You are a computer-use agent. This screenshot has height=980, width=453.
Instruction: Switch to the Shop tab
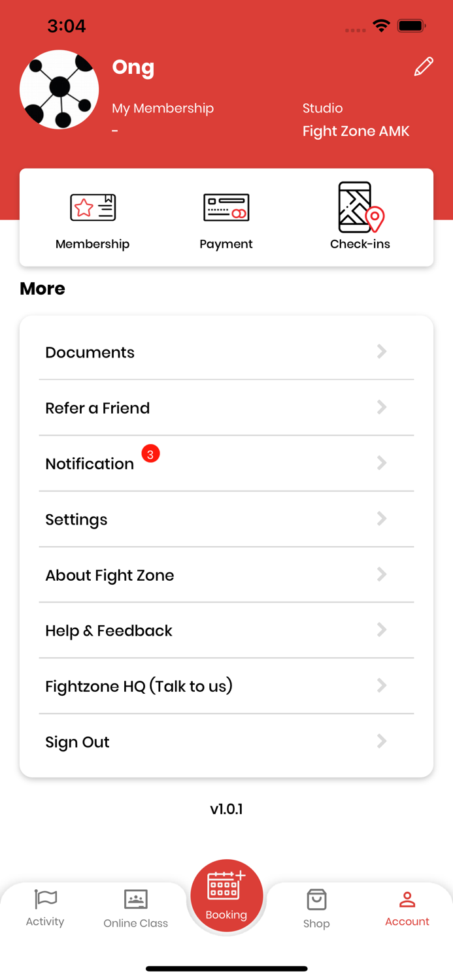[317, 908]
